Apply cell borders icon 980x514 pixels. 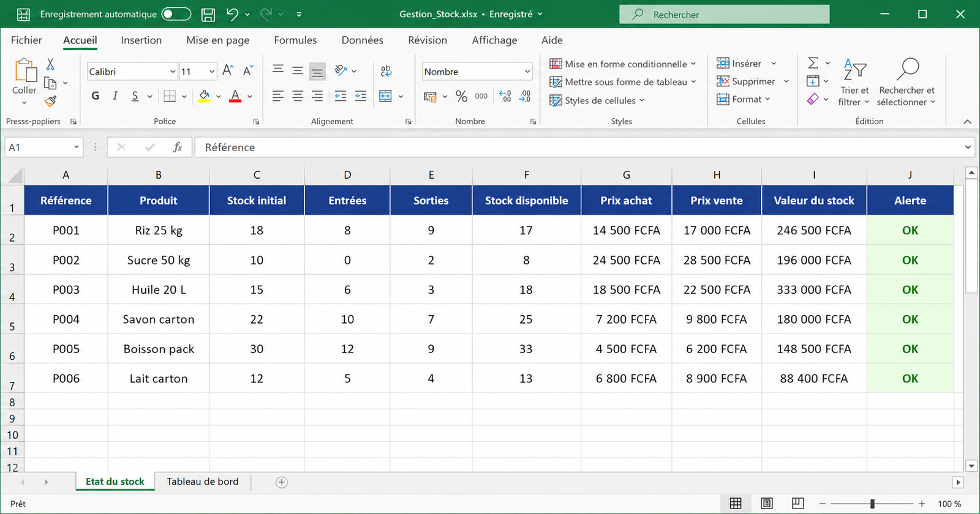click(x=170, y=96)
